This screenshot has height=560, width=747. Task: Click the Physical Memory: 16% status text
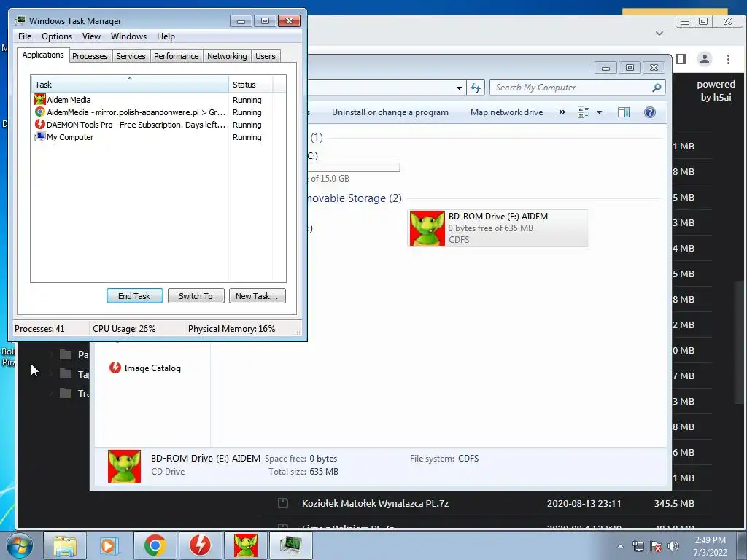[231, 329]
